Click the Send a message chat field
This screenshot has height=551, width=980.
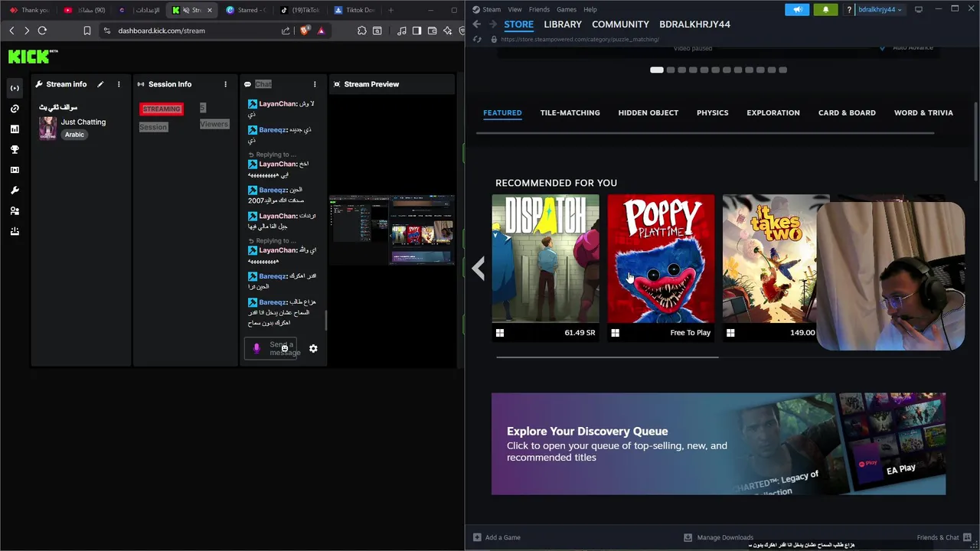tap(271, 349)
